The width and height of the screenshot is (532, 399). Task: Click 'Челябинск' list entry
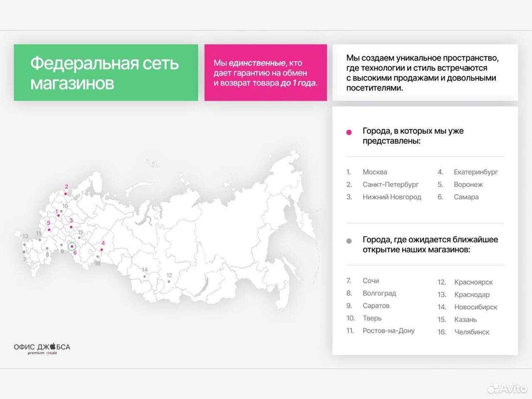[472, 332]
